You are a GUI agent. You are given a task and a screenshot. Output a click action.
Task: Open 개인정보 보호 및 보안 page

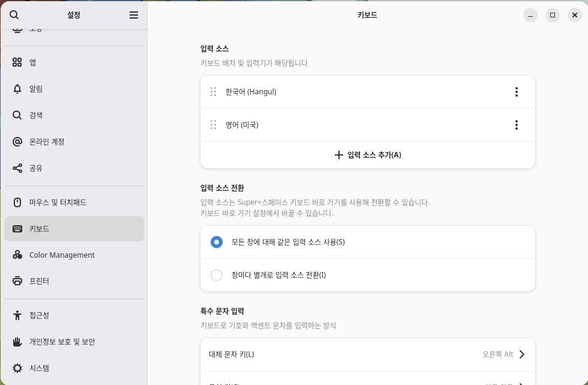pyautogui.click(x=74, y=342)
